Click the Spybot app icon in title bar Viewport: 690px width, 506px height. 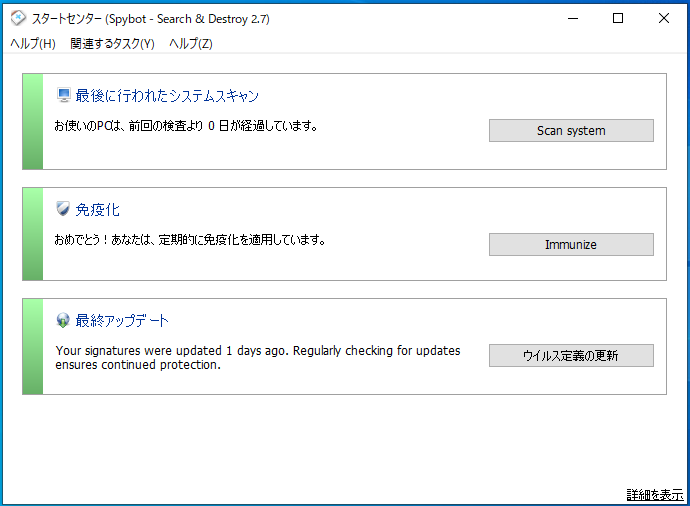pos(18,18)
